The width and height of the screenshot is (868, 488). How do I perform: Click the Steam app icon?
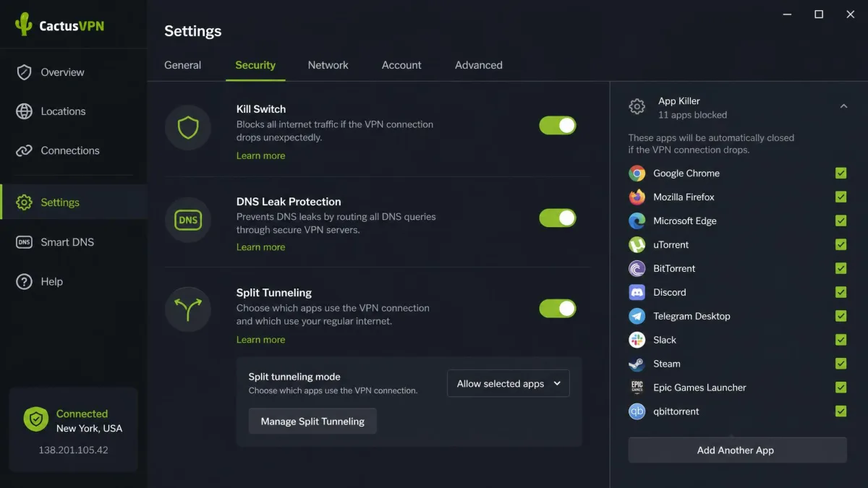[637, 364]
